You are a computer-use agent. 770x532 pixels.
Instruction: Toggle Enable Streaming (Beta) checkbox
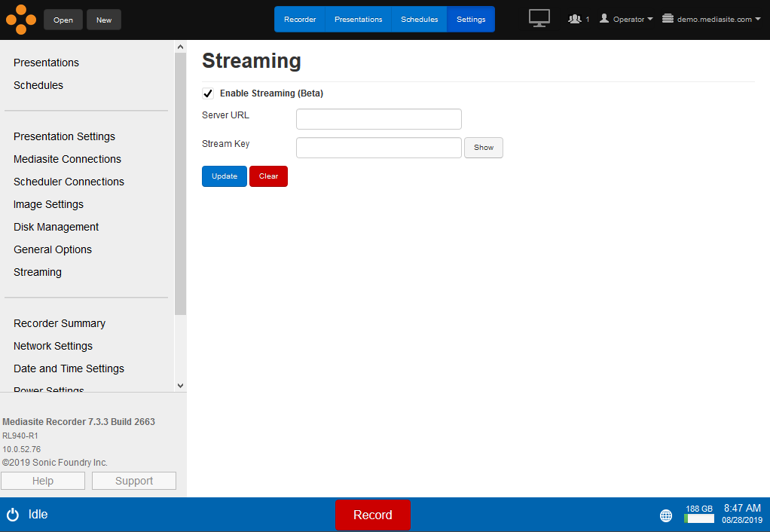208,93
